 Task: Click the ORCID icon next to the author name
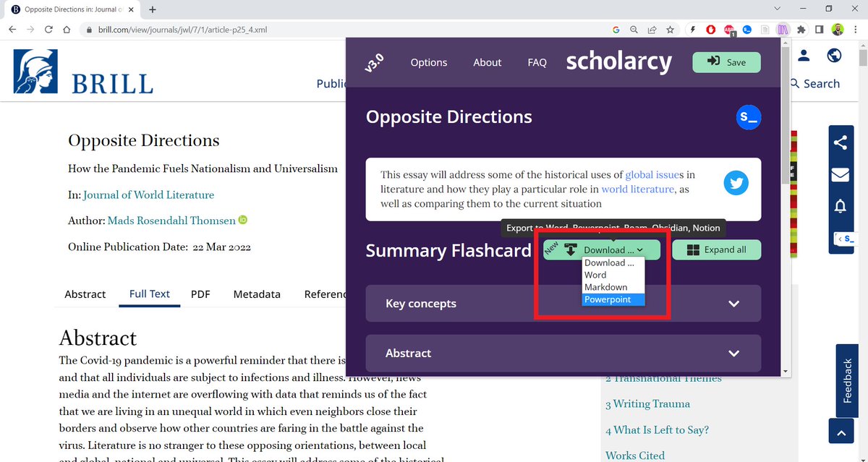pos(243,220)
